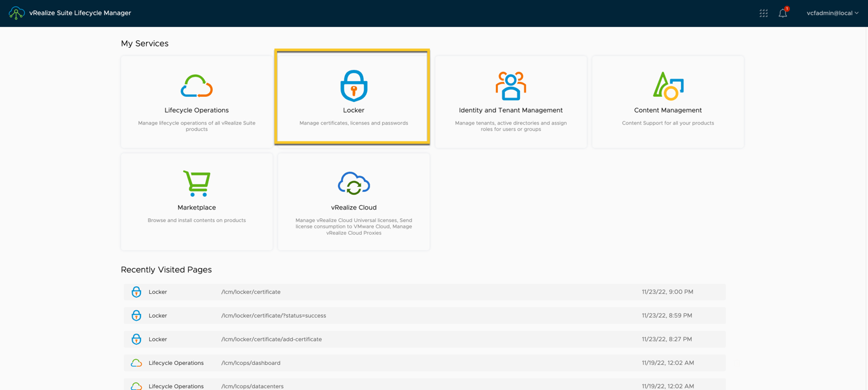Click 'Content Support for all your products' text
Viewport: 868px width, 390px height.
click(x=668, y=123)
